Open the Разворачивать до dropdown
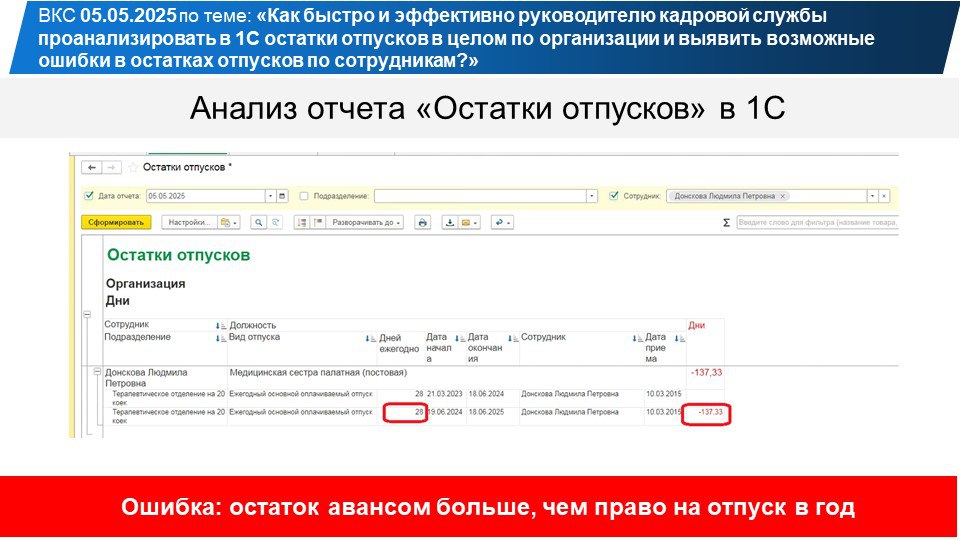Viewport: 960px width, 540px height. (x=366, y=222)
